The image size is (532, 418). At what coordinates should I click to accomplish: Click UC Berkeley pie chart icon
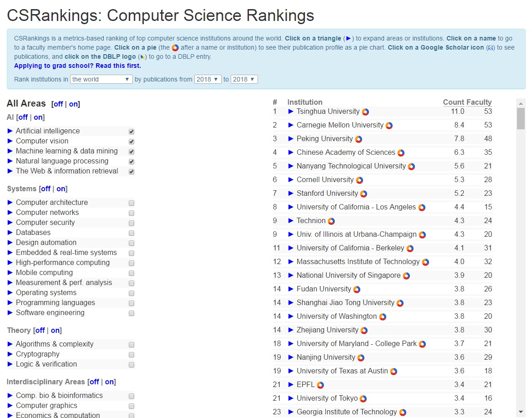(x=410, y=249)
